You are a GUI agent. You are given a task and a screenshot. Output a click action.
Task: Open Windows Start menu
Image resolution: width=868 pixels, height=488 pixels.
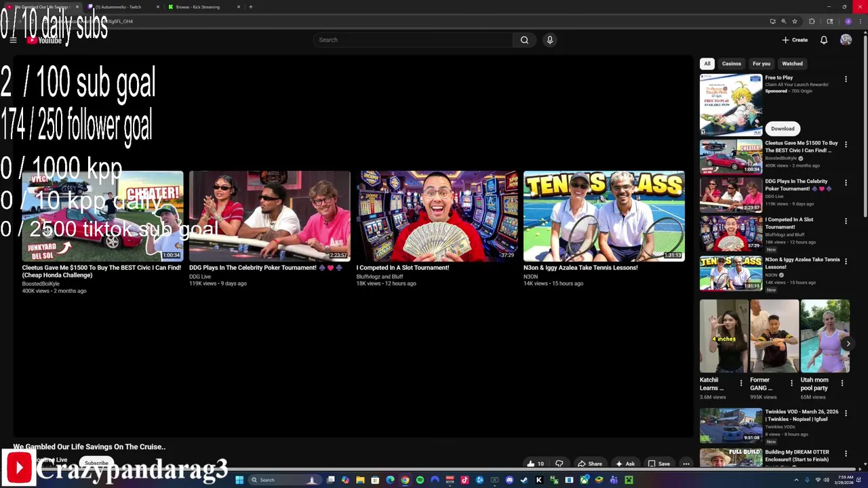coord(239,480)
